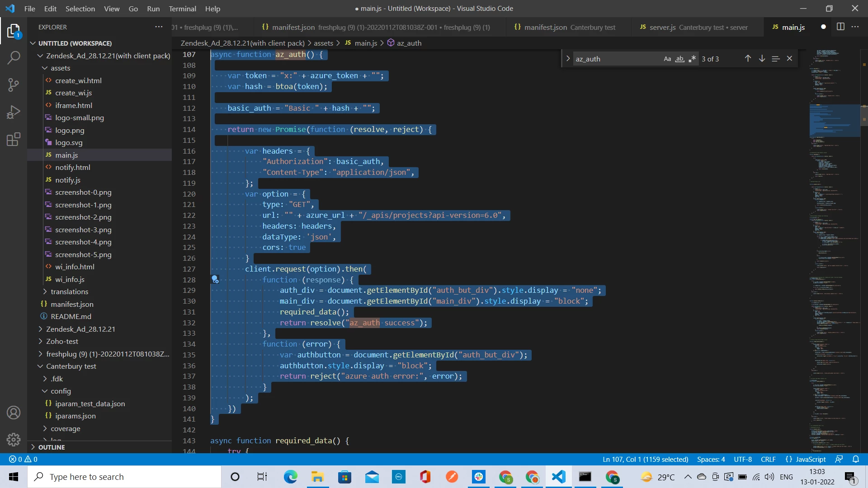The height and width of the screenshot is (488, 868).
Task: Open Manage settings gear icon
Action: 14,439
